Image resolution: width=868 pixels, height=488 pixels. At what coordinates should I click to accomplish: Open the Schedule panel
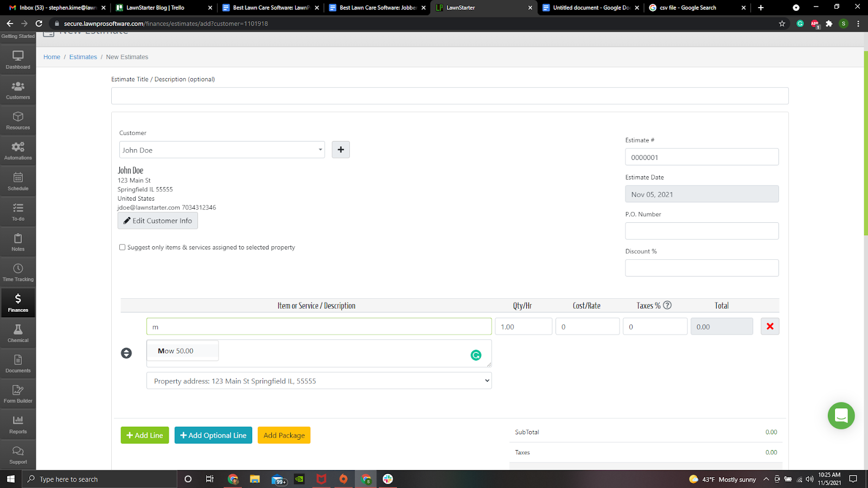(18, 181)
